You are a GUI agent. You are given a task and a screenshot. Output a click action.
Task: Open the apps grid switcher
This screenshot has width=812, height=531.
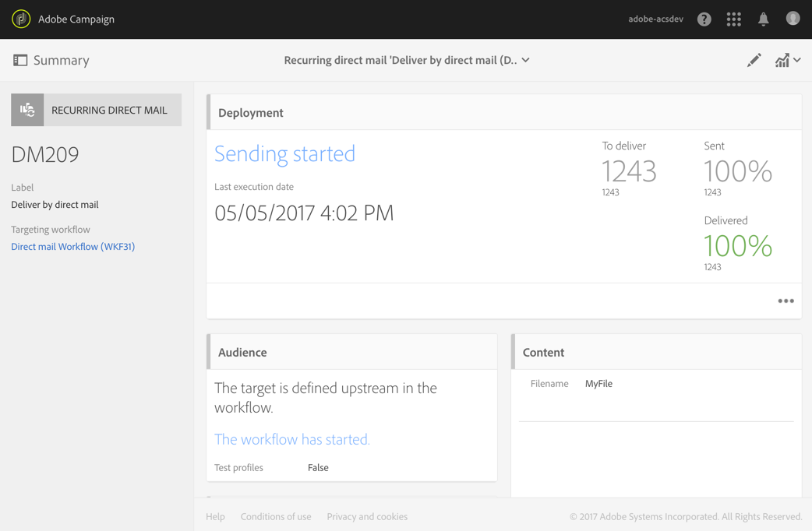click(x=734, y=19)
